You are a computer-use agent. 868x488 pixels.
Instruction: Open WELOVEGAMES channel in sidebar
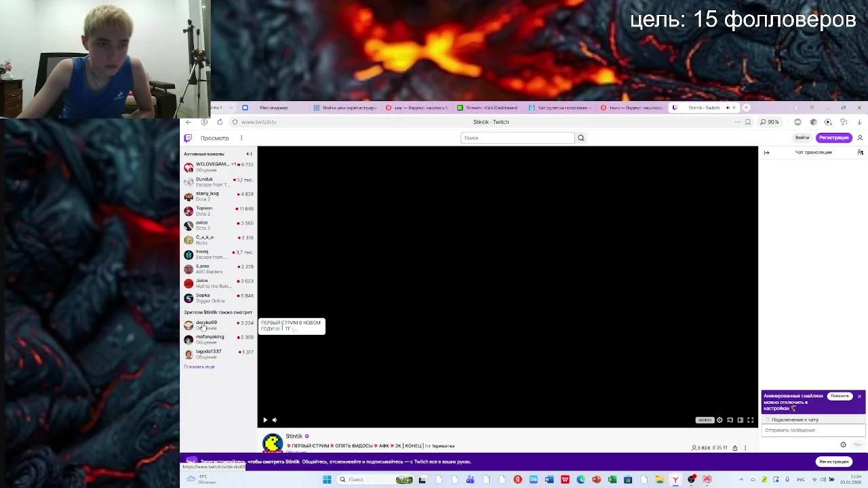click(218, 167)
